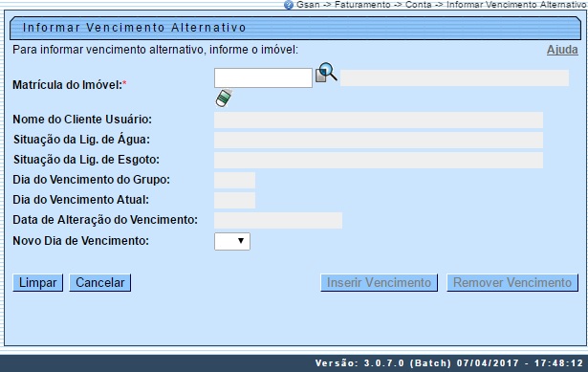Click the property address field next to magnifier
Viewport: 588px width, 372px height.
coord(454,78)
